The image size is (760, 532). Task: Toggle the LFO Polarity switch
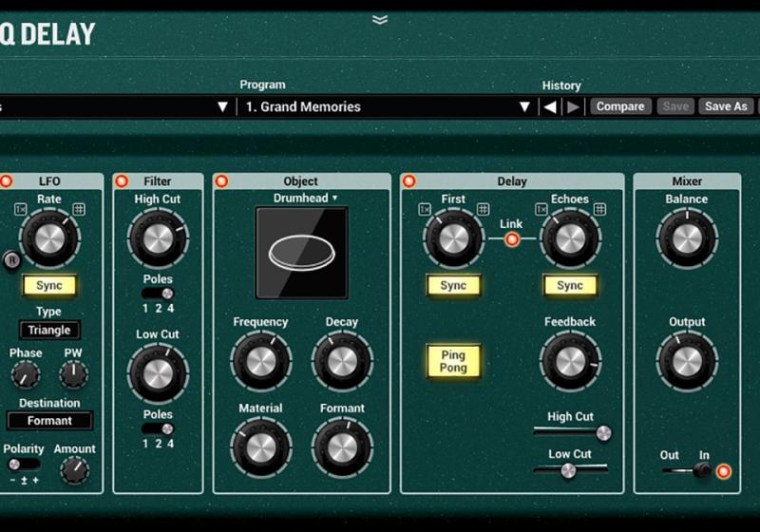[x=23, y=465]
